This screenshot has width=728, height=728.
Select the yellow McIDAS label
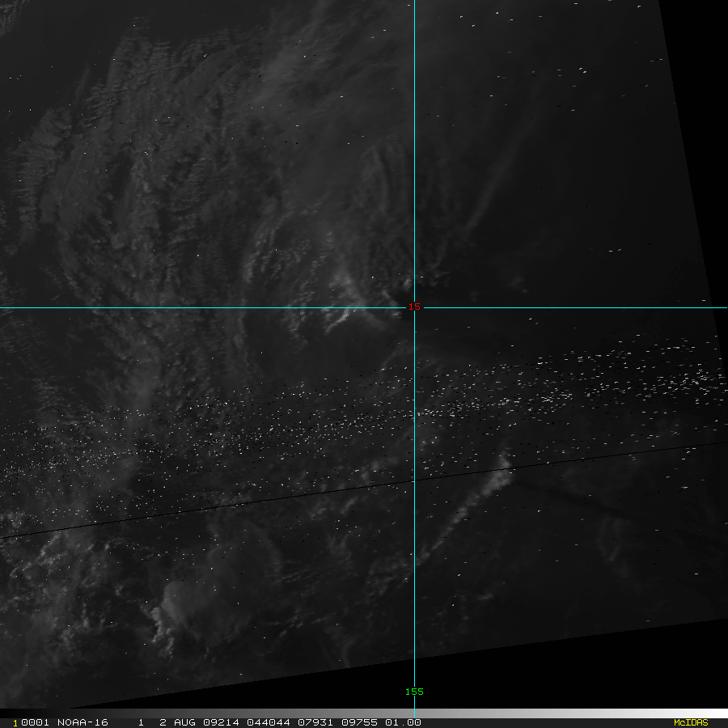tap(690, 722)
